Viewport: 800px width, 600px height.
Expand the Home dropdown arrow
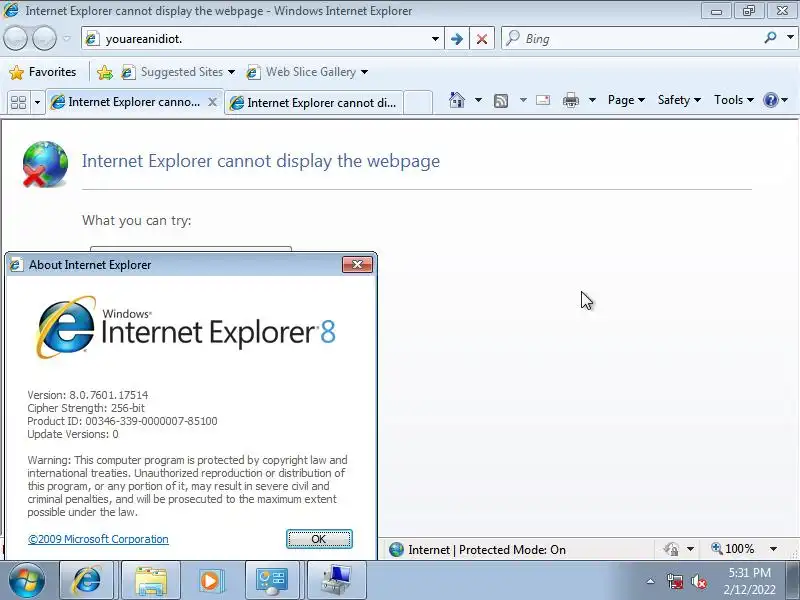click(x=479, y=100)
